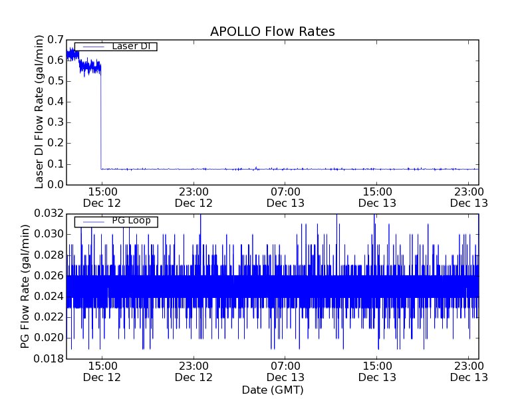This screenshot has height=399, width=532.
Task: Click the "APOLLO Flow Rates" chart title
Action: pos(272,32)
